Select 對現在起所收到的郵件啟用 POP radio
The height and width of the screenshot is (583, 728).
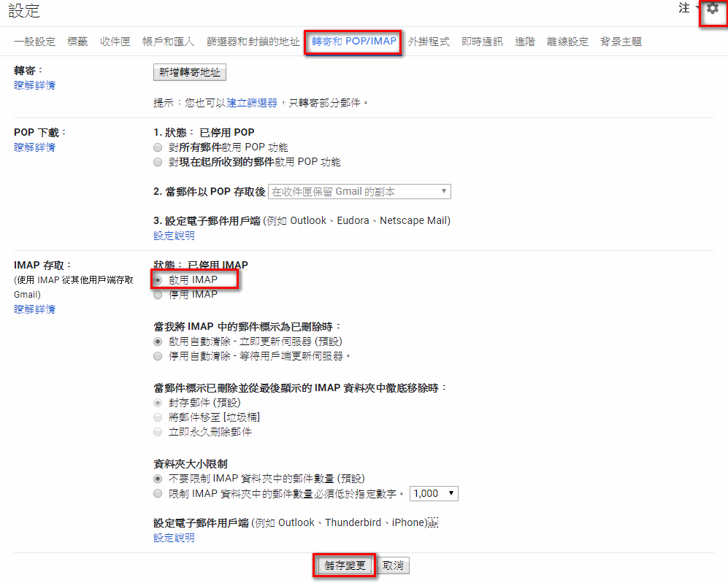pos(158,162)
